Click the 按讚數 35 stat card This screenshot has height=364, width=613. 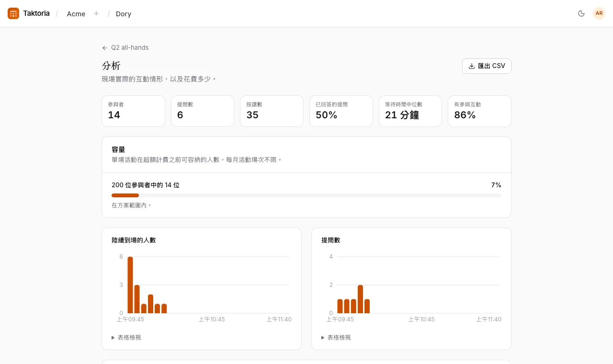[272, 111]
